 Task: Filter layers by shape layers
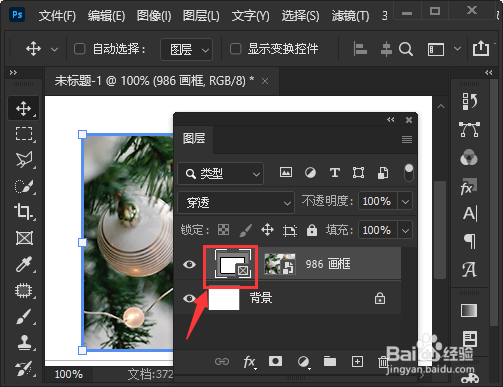pos(358,173)
